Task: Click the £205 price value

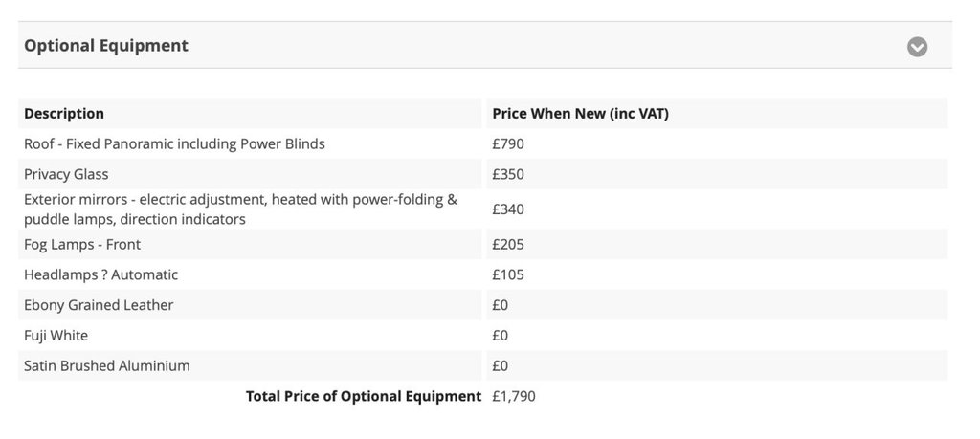Action: click(x=508, y=244)
